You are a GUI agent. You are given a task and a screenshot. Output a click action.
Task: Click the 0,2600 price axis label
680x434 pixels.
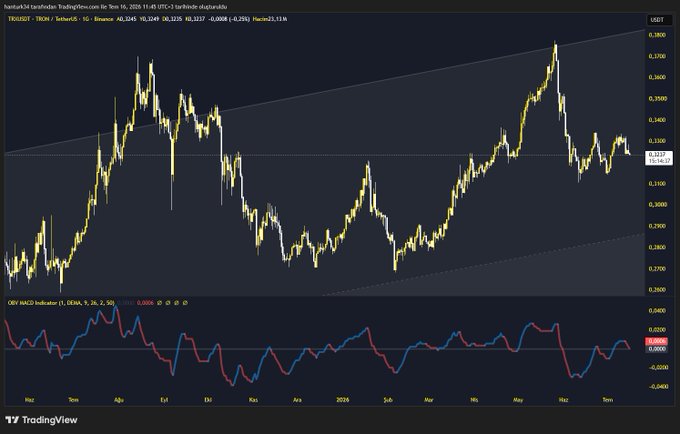[x=657, y=290]
